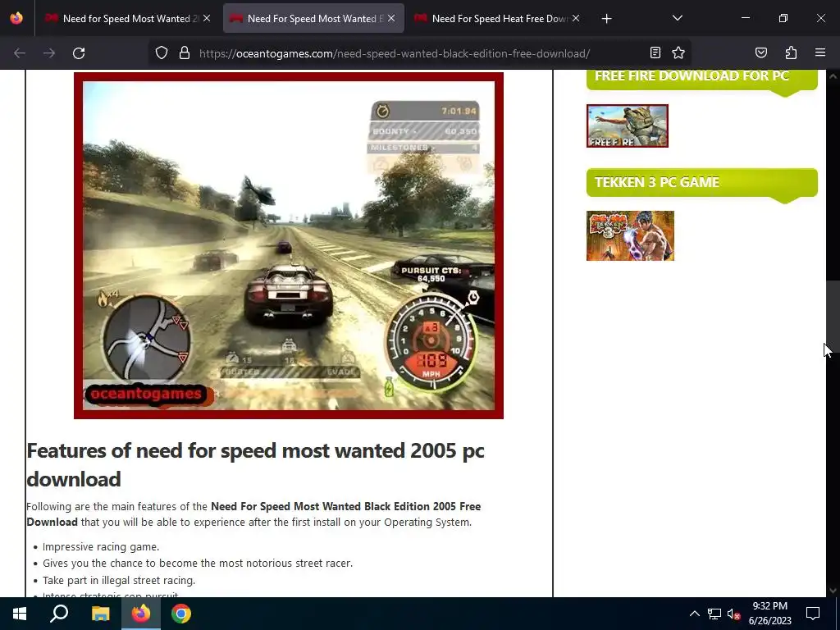Click the page scrollbar thumb
840x630 pixels.
833,316
